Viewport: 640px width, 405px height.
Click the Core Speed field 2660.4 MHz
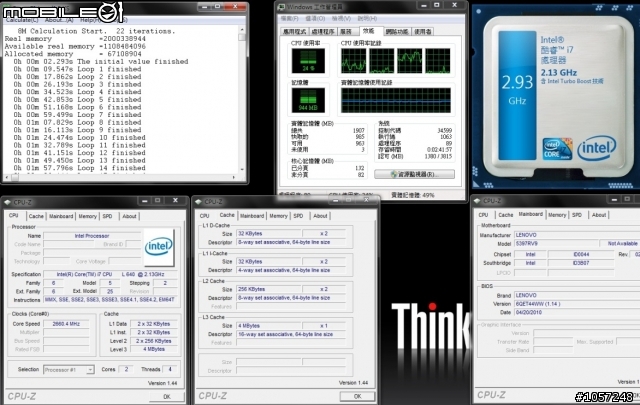click(66, 324)
